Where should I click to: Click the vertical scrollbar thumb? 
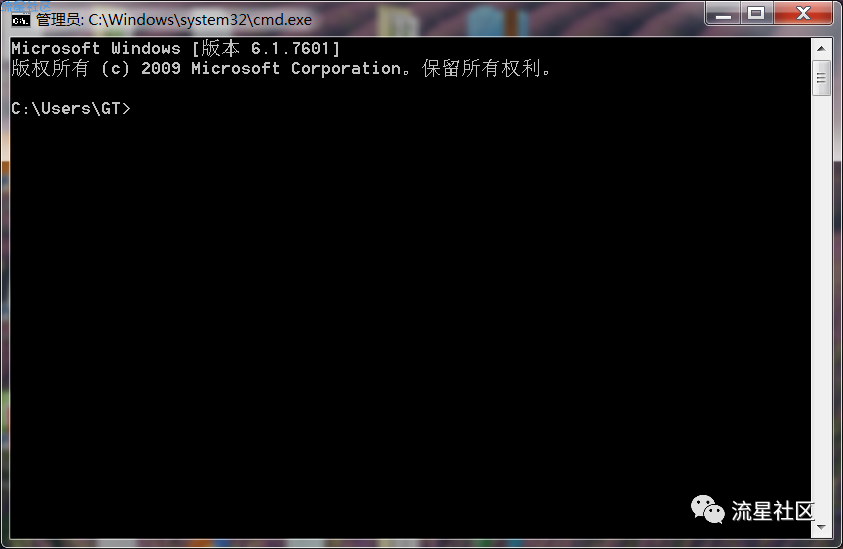pyautogui.click(x=821, y=79)
